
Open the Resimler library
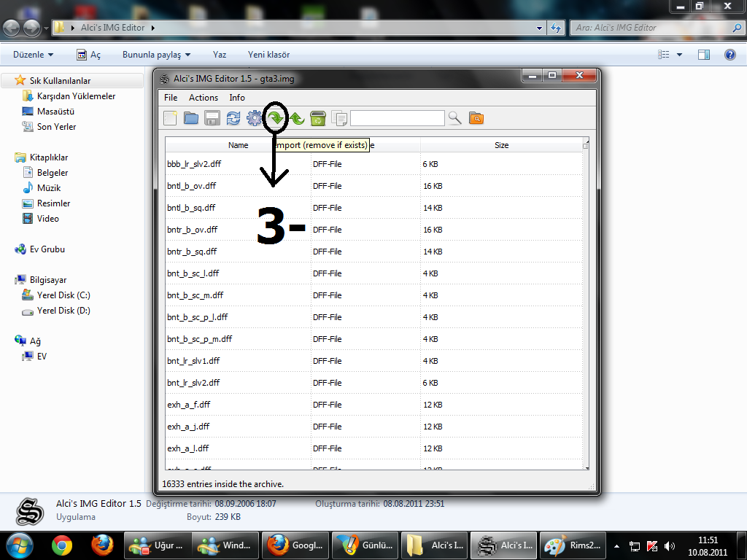53,203
